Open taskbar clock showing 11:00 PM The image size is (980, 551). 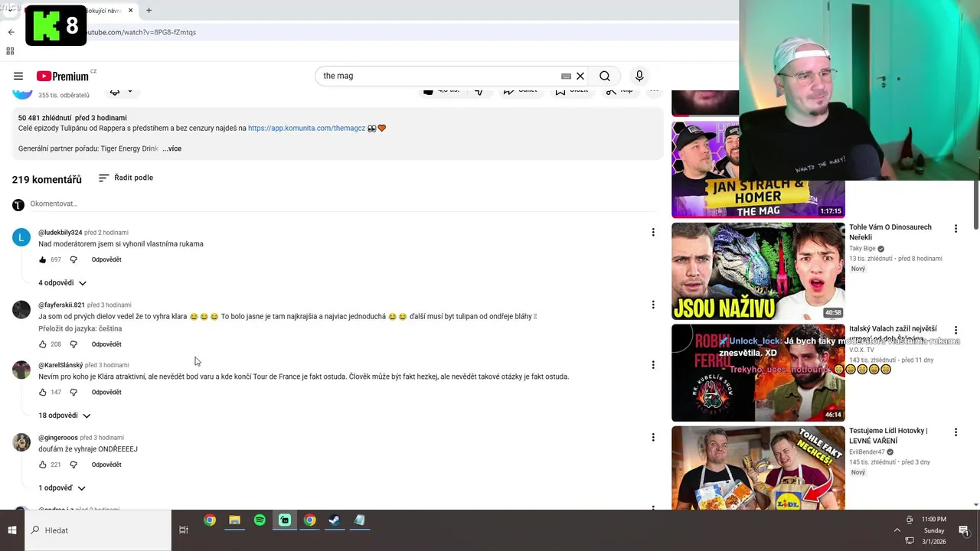click(934, 530)
